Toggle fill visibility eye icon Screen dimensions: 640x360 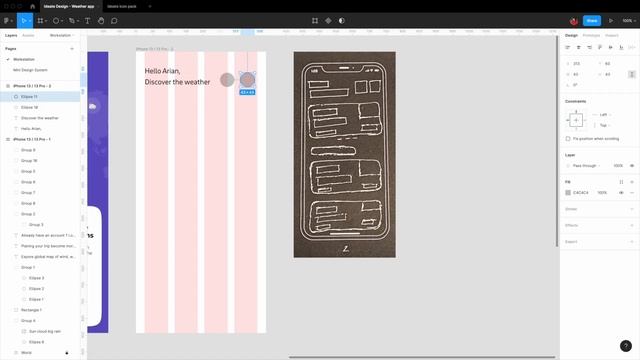(x=621, y=193)
